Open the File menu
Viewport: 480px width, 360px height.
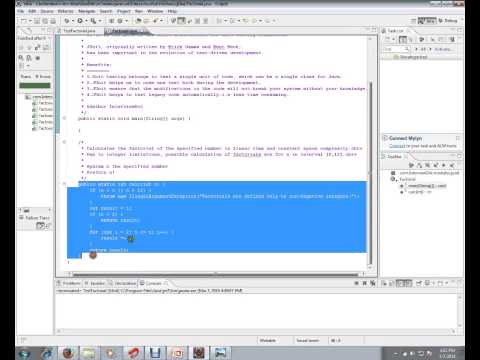tap(21, 11)
